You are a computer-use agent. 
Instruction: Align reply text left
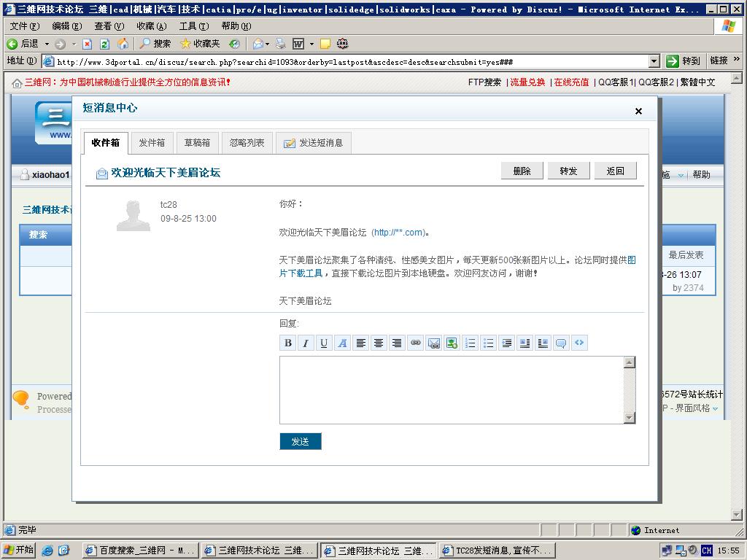click(360, 343)
